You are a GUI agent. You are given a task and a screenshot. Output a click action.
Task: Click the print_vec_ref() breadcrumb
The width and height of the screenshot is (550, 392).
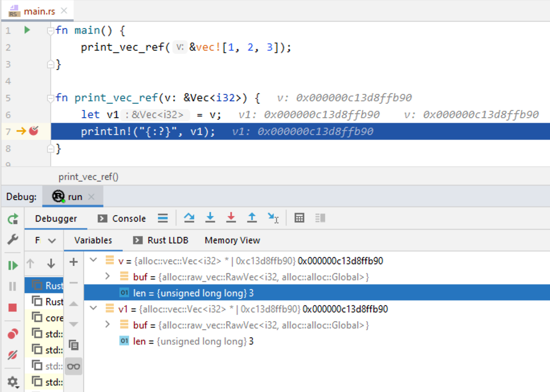click(88, 177)
